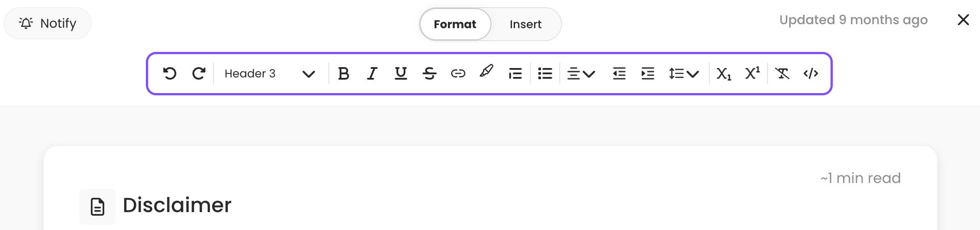Image resolution: width=980 pixels, height=230 pixels.
Task: Insert a hyperlink with link icon
Action: (x=458, y=73)
